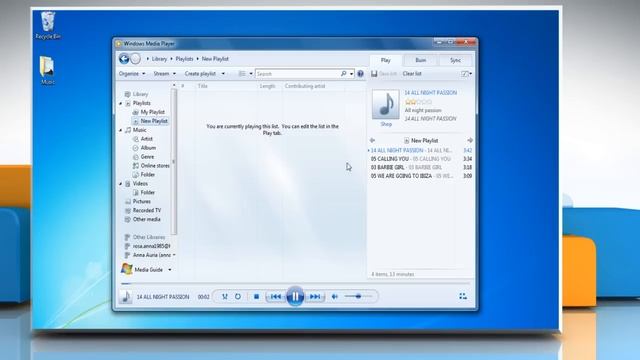640x360 pixels.
Task: Open the Organize menu
Action: 132,74
